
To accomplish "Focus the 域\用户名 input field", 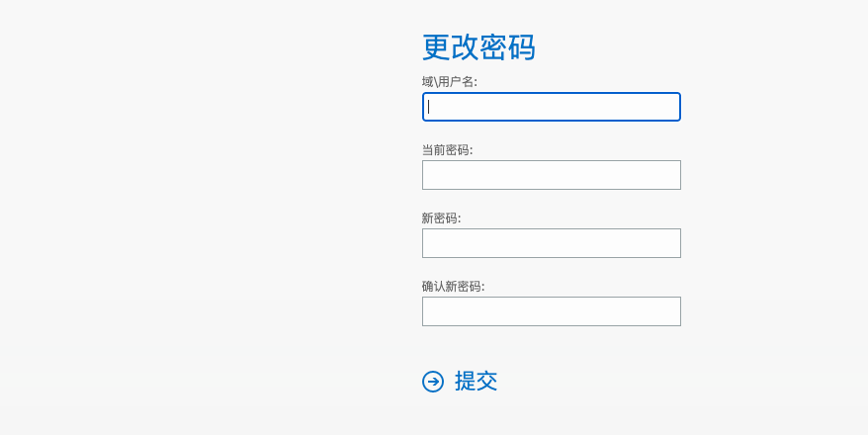I will (x=552, y=107).
